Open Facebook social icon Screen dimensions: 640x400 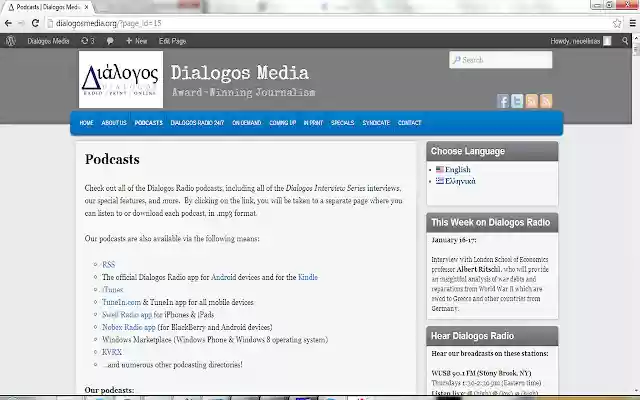pos(502,101)
